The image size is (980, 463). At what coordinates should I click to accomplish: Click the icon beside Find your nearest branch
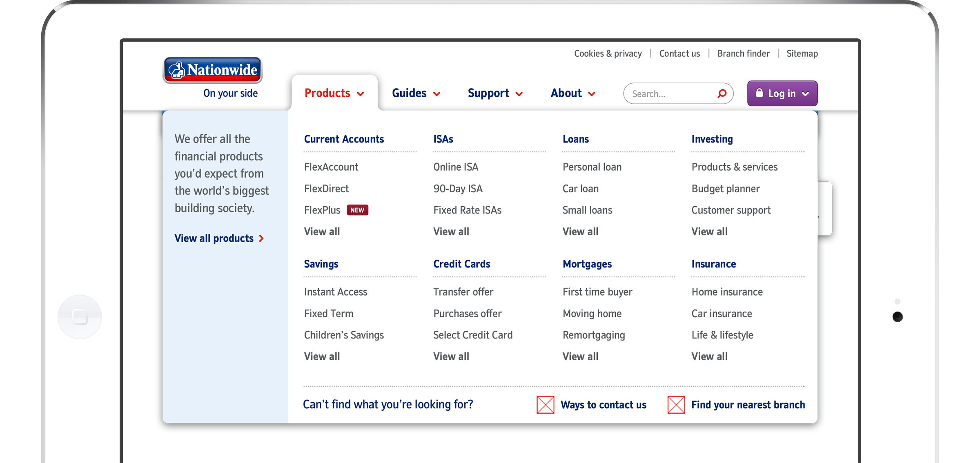(x=676, y=405)
